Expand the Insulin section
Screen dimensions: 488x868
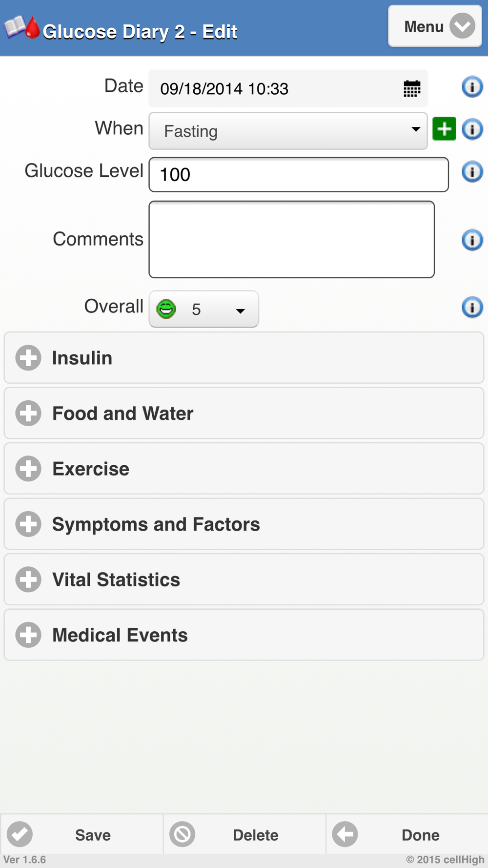pos(244,358)
